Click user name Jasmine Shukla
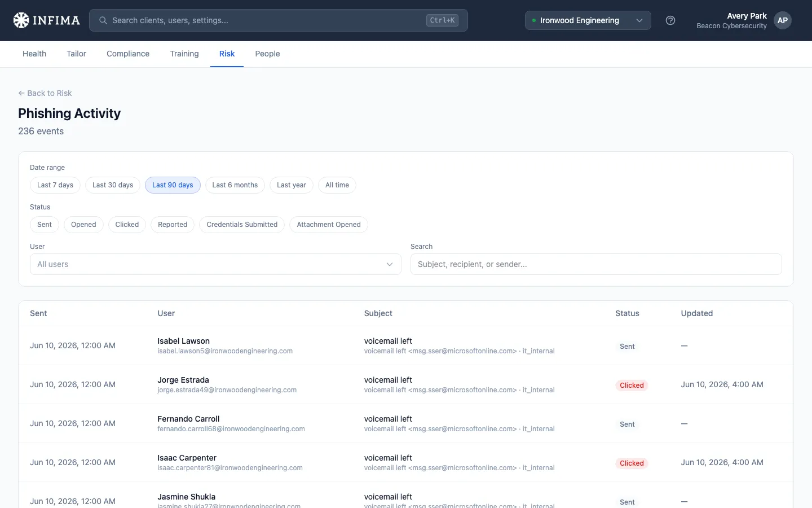Viewport: 812px width, 508px height. (x=186, y=497)
